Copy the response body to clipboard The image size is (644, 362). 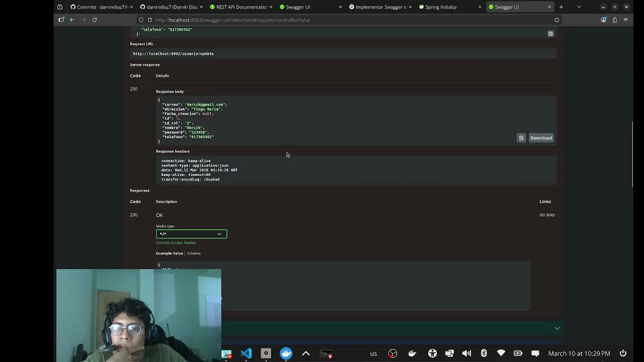(x=521, y=138)
